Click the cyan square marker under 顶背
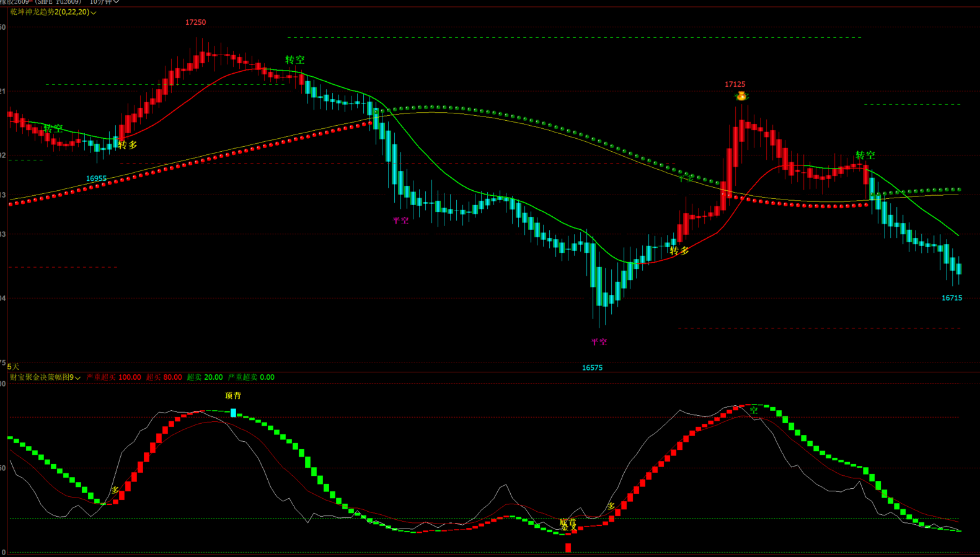Screen dimensions: 980x557 coord(233,413)
